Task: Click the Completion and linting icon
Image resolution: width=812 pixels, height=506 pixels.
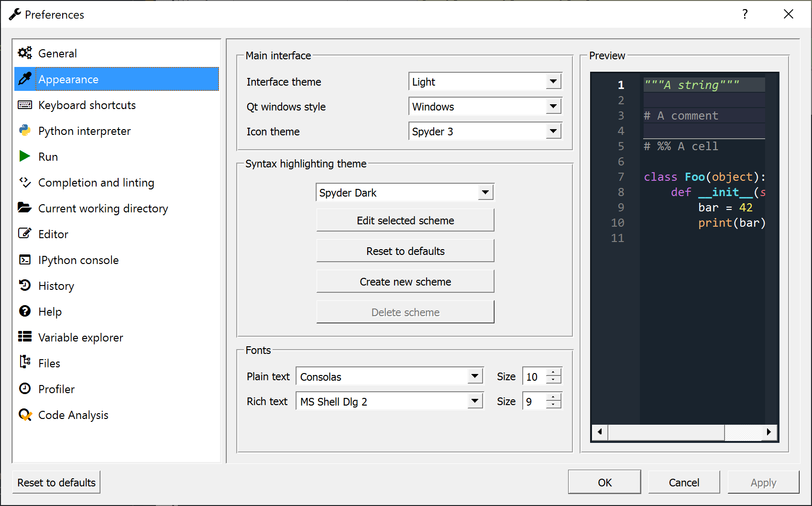Action: tap(25, 182)
